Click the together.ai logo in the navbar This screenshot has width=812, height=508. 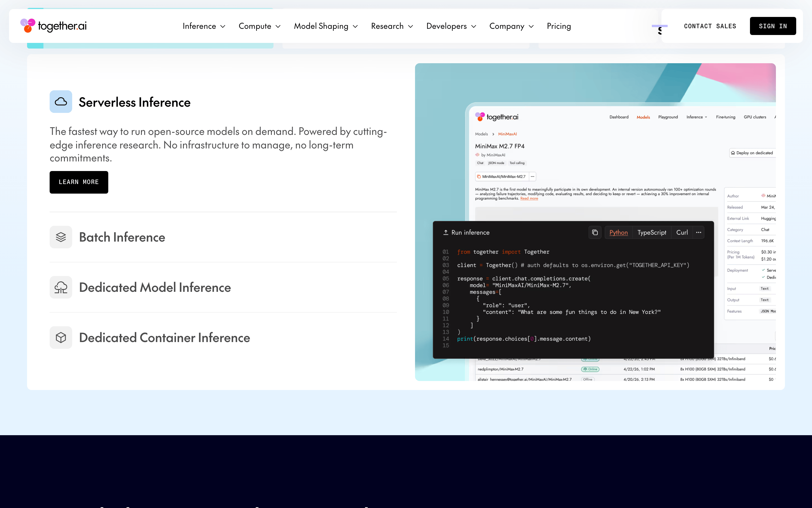53,25
